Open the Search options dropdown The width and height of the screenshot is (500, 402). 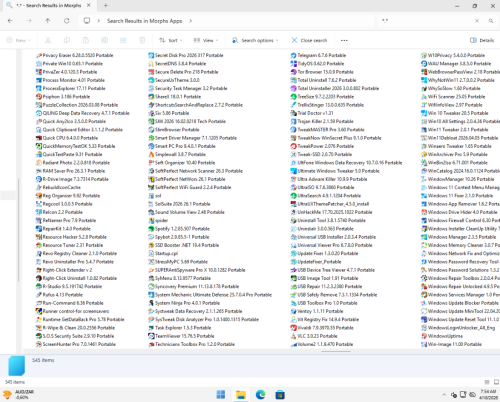pos(255,40)
